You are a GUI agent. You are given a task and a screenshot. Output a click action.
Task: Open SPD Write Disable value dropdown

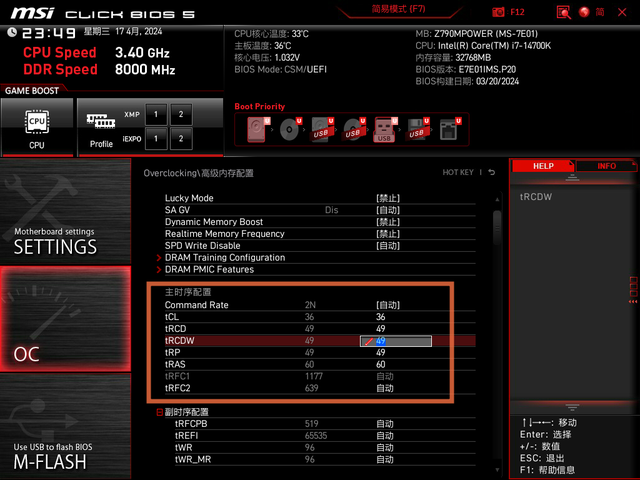(x=388, y=246)
